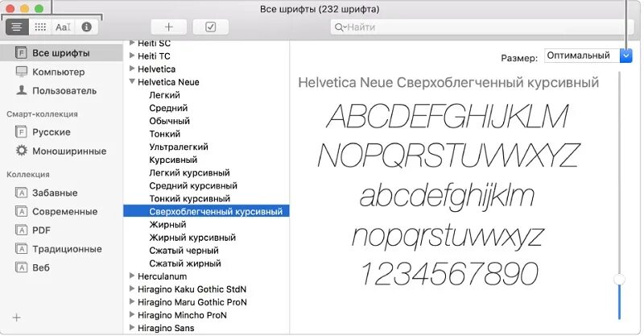Click the font size slider handle
This screenshot has height=336, width=644.
pos(619,280)
